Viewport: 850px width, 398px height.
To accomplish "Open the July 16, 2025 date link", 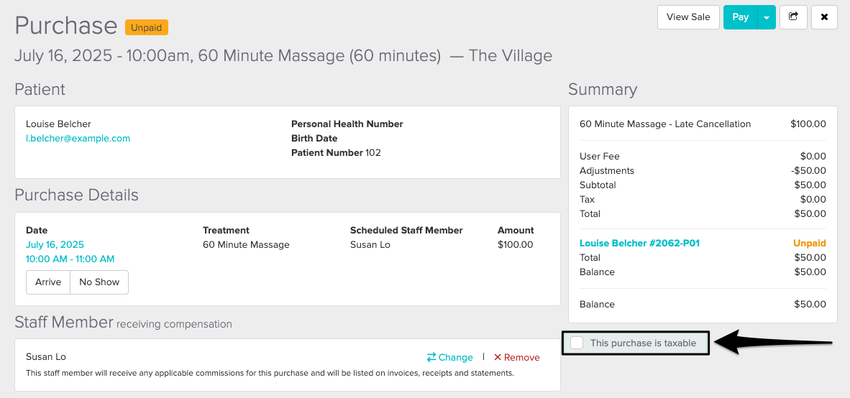I will tap(55, 245).
